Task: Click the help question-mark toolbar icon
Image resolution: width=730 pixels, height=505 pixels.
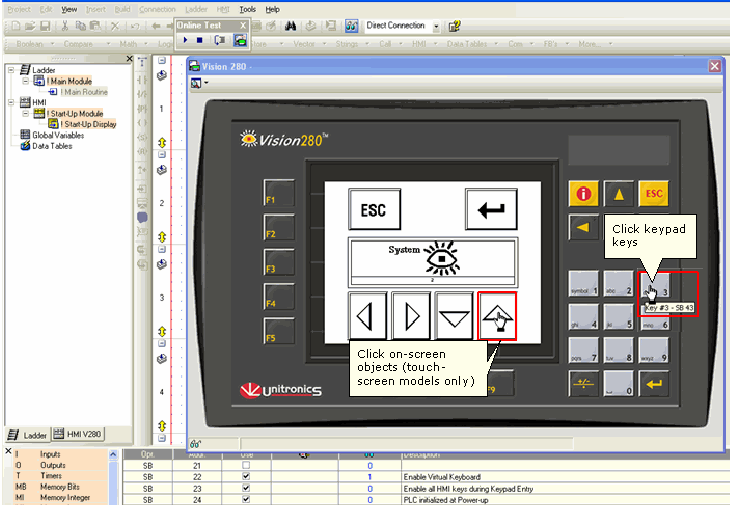Action: pyautogui.click(x=454, y=26)
